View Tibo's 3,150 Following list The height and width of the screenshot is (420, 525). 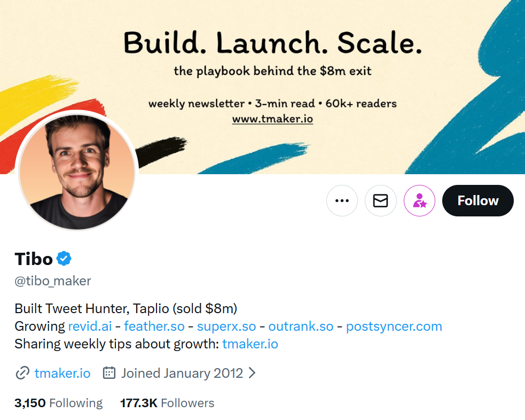[x=59, y=403]
